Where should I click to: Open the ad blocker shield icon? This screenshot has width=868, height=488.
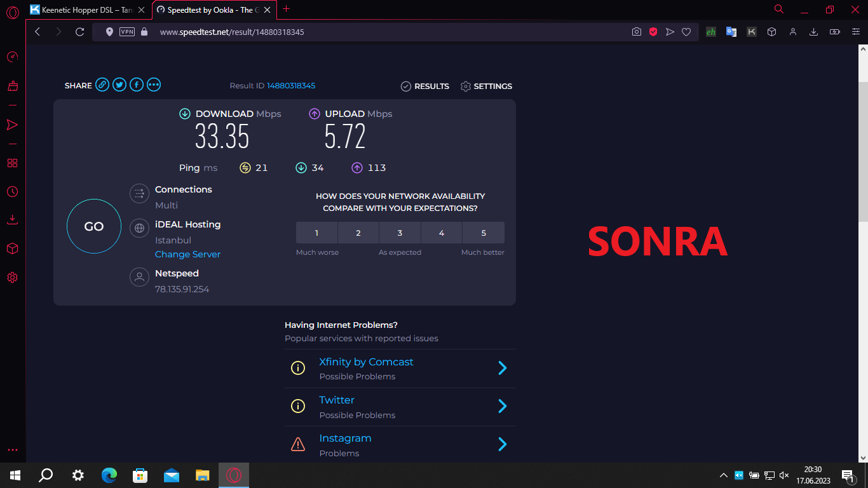tap(653, 32)
